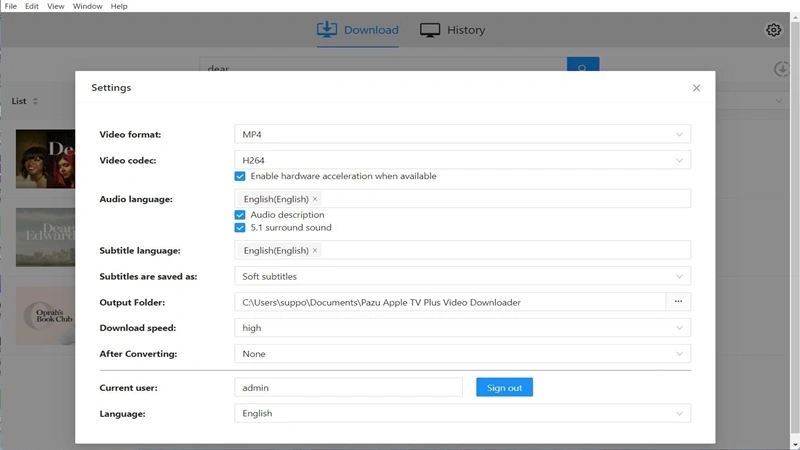Click the vertical scrollbar down arrow

coord(795,445)
